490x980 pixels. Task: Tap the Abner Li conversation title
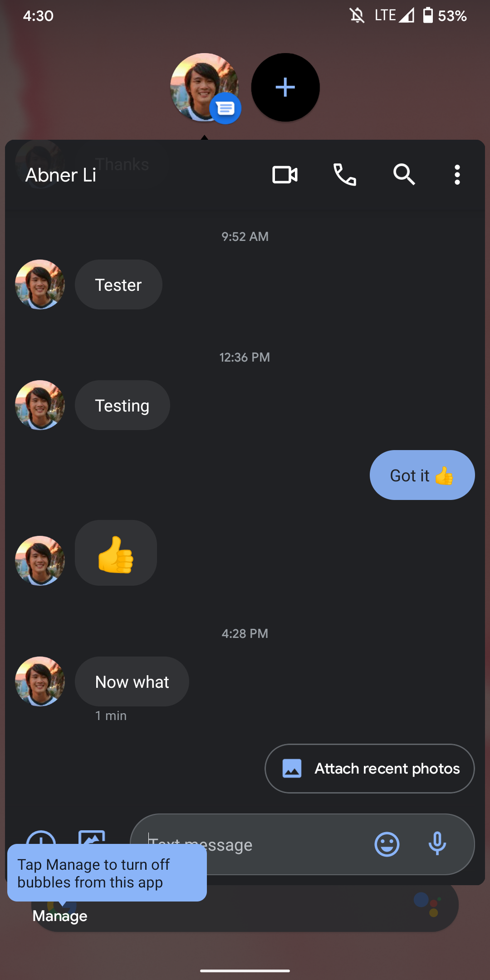[x=61, y=175]
